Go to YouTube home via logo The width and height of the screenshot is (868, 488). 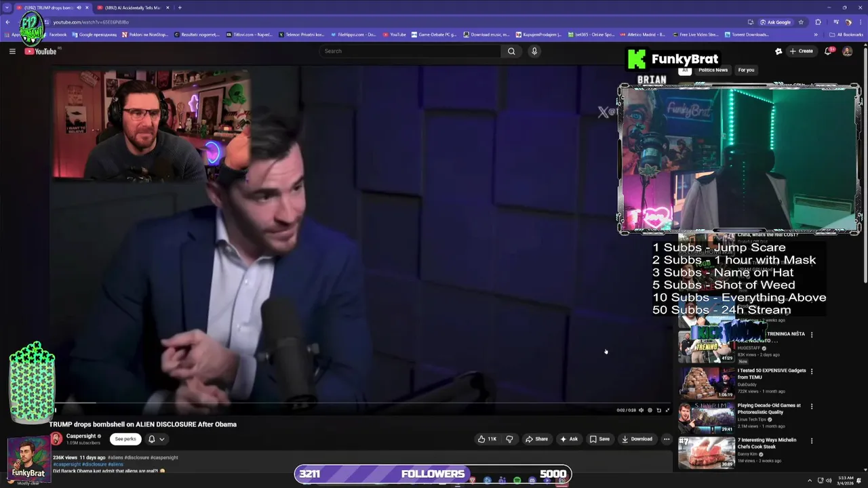(41, 52)
